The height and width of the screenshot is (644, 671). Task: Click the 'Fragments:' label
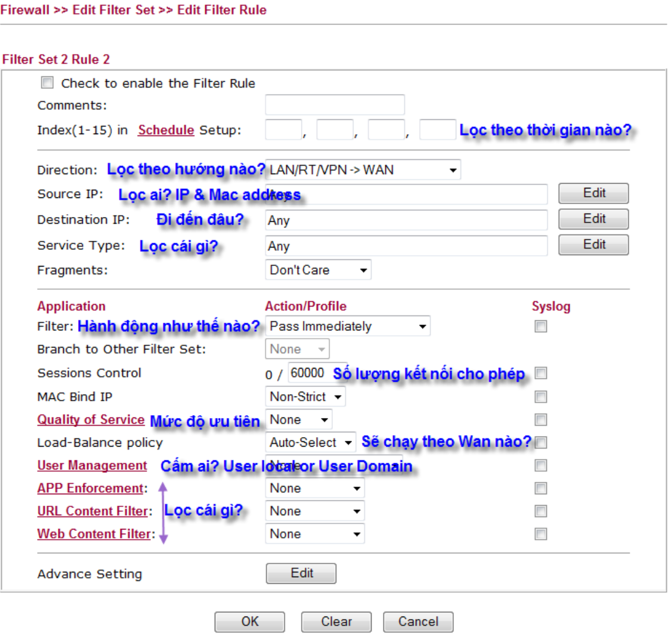tap(72, 270)
